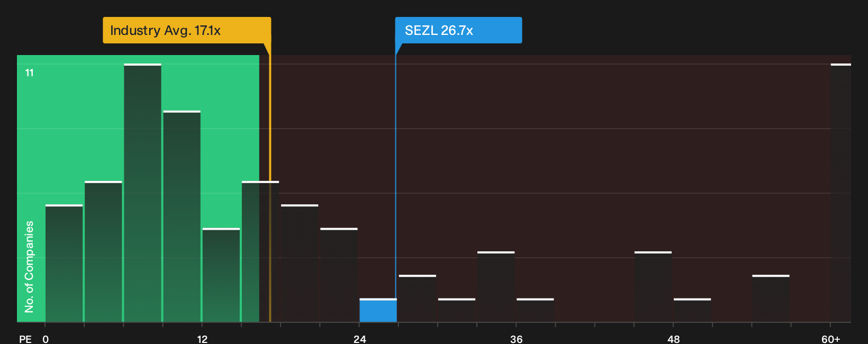Click the PE axis label
Screen dimensions: 868x344
coord(25,339)
